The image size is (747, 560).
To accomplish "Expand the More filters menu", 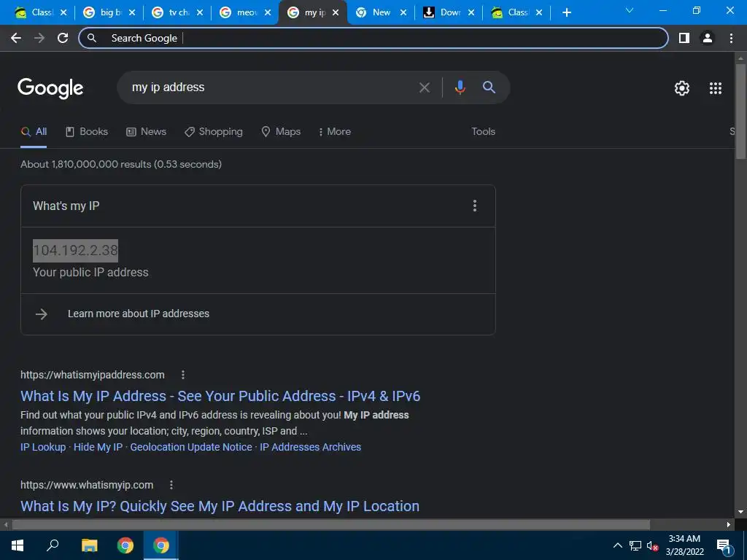I will pos(335,132).
